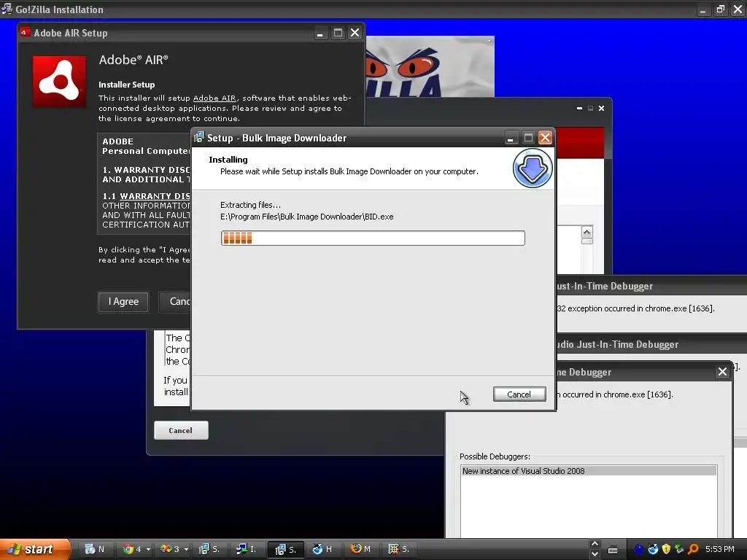Click the orange magnifier tray icon

(693, 550)
